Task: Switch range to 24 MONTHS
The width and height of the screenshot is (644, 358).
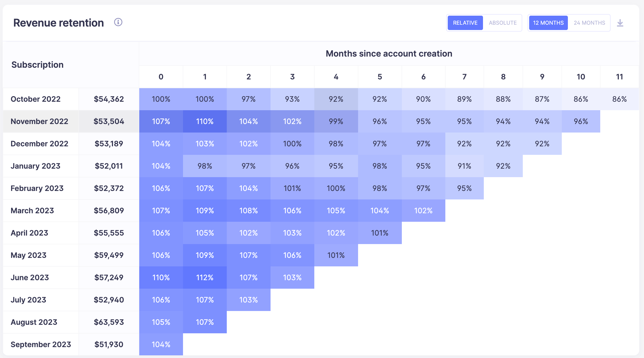Action: [589, 23]
